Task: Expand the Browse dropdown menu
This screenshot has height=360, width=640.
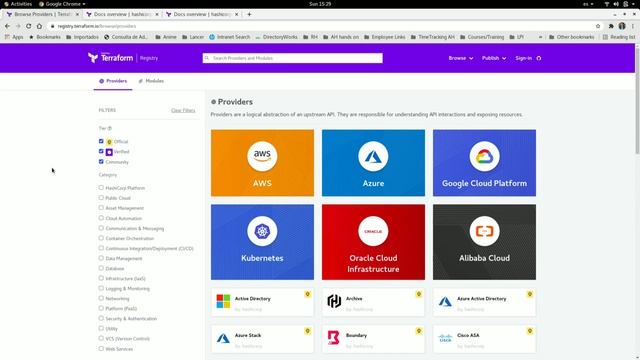Action: pos(461,58)
